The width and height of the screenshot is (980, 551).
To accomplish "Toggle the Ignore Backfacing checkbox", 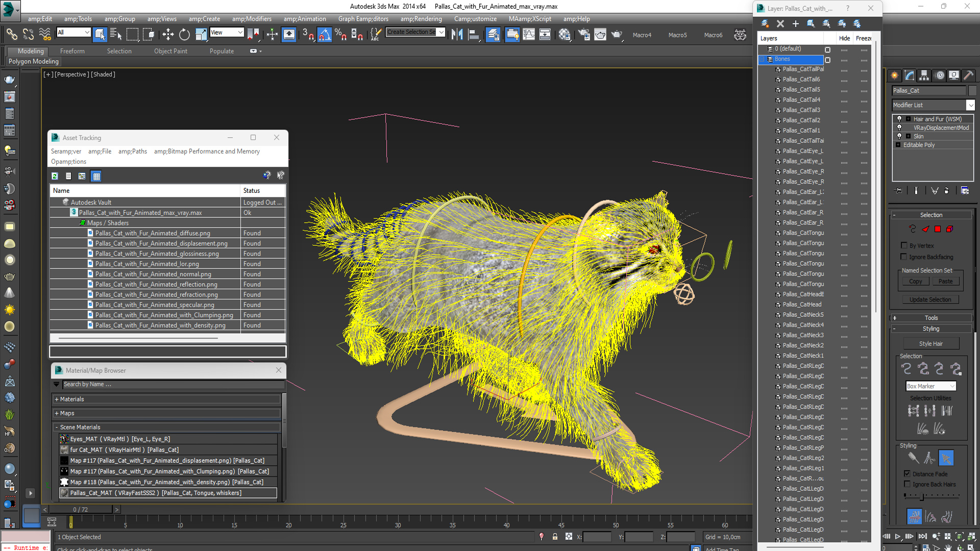I will point(904,257).
